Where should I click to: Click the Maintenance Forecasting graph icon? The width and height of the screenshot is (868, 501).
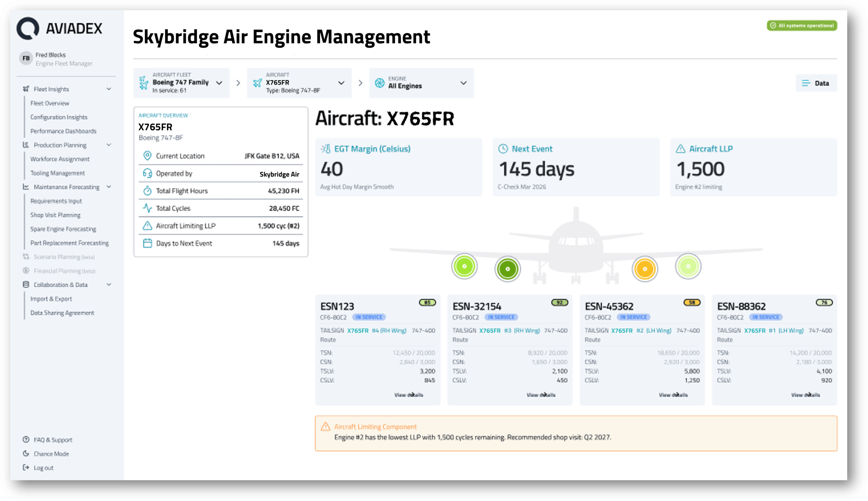click(x=26, y=187)
